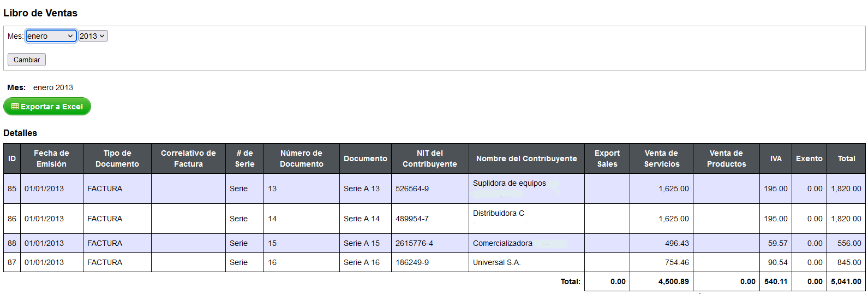Click the Fecha de Emisión column header
This screenshot has height=294, width=868.
[52, 158]
